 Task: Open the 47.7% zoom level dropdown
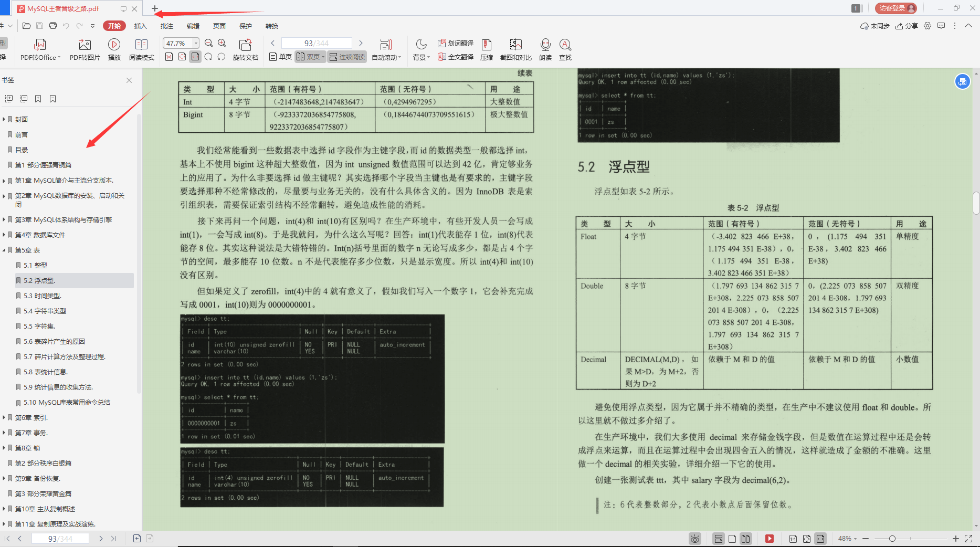[195, 43]
